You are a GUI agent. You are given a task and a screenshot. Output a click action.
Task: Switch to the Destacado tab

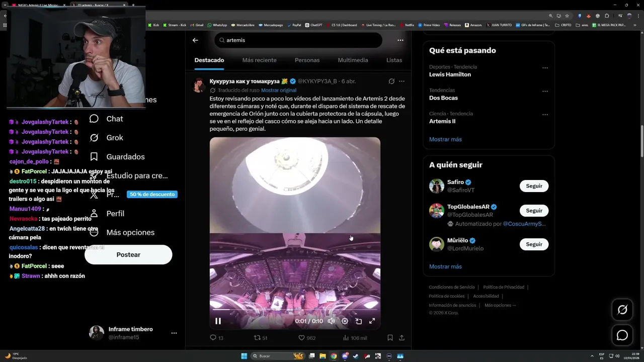point(209,60)
